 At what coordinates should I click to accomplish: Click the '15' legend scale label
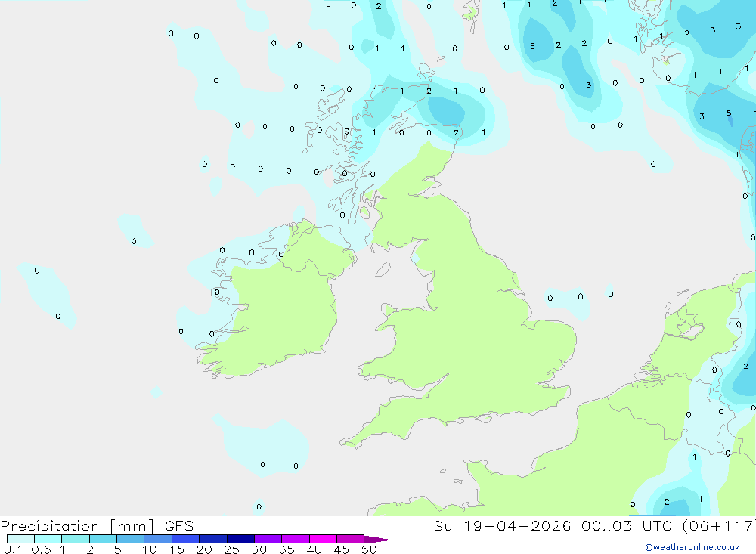pyautogui.click(x=177, y=549)
